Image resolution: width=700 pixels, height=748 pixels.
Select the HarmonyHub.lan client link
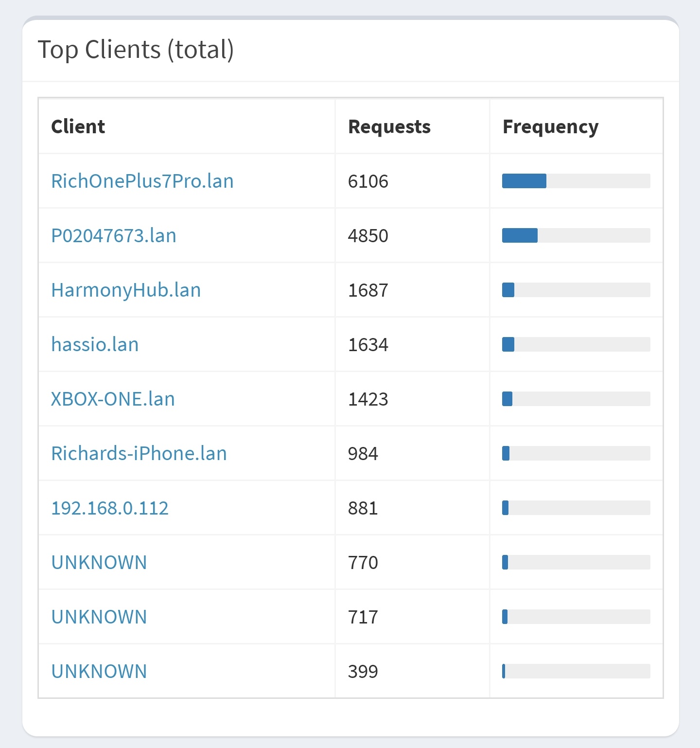click(126, 290)
